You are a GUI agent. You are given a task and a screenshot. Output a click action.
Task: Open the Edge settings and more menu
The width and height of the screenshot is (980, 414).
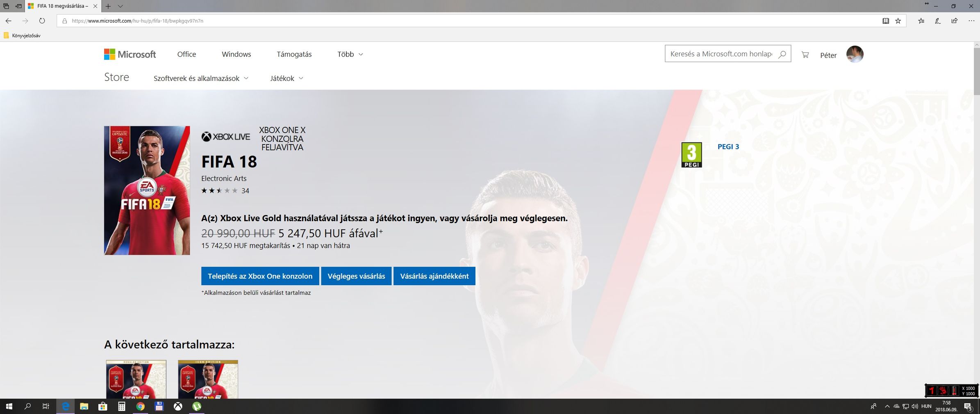(x=971, y=21)
